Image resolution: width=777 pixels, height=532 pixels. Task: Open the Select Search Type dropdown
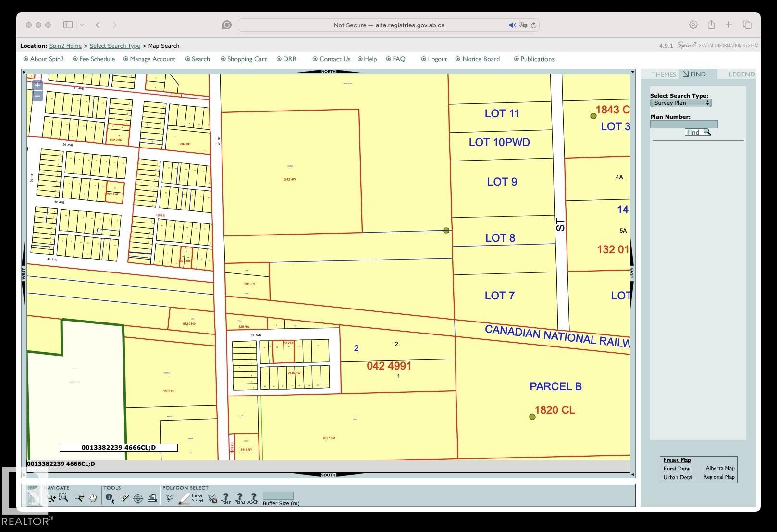[x=680, y=103]
